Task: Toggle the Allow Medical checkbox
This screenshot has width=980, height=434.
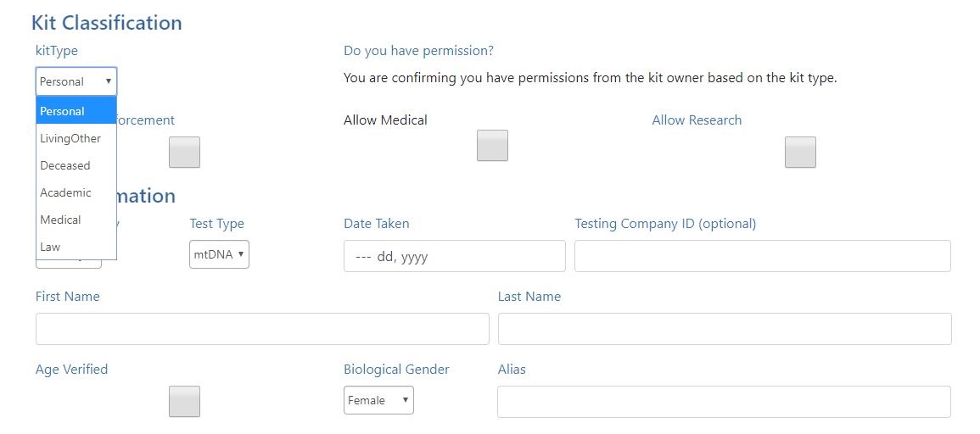Action: pyautogui.click(x=492, y=146)
